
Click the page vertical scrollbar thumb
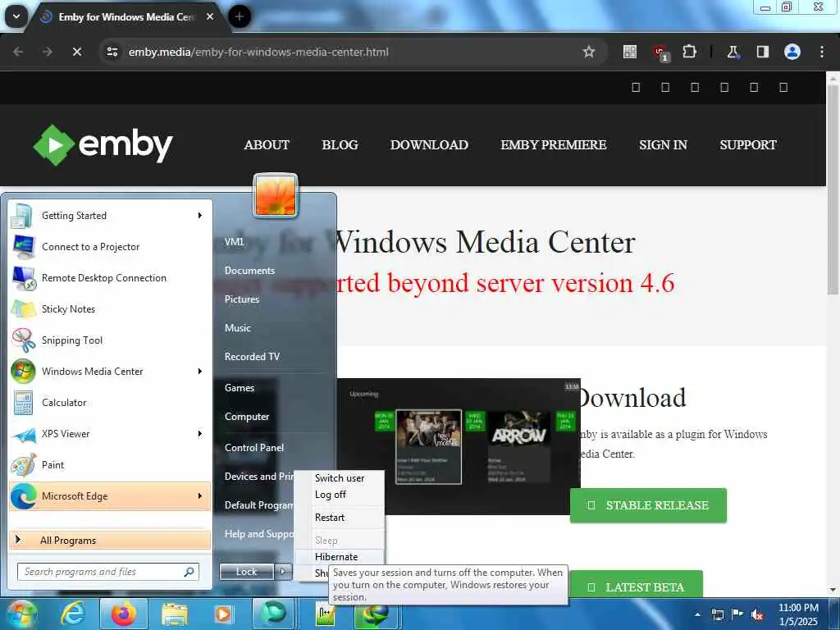pyautogui.click(x=832, y=189)
